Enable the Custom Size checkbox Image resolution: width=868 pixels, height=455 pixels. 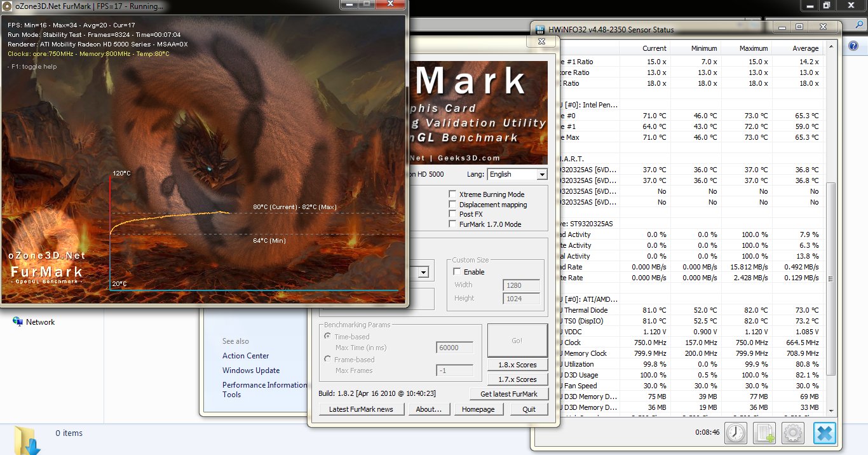[457, 272]
